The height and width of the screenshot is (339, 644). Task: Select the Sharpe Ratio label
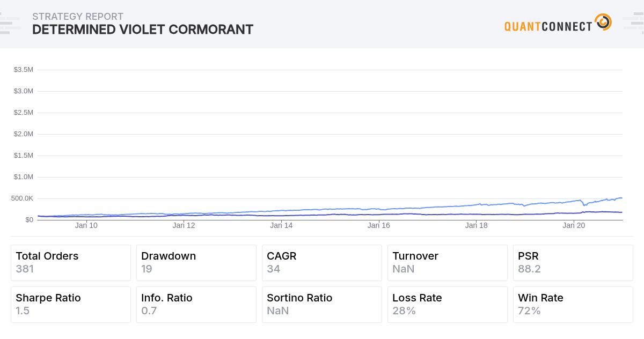pyautogui.click(x=48, y=298)
